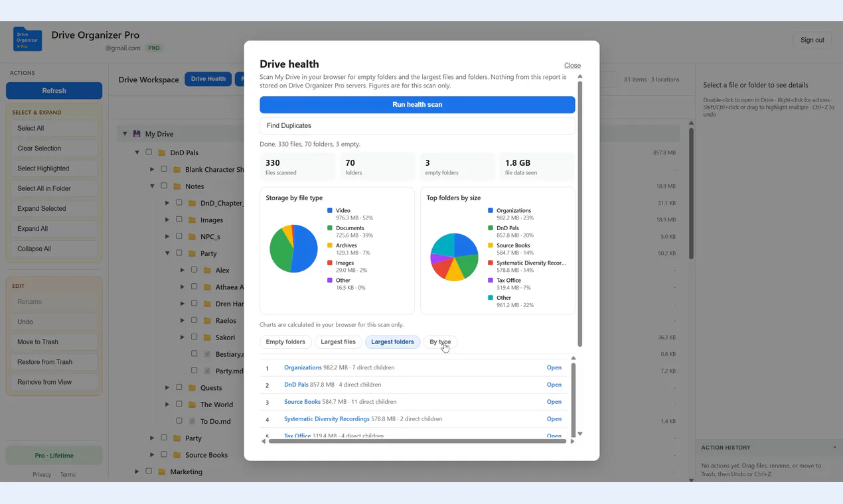This screenshot has height=504, width=843.
Task: Click the Marketing folder icon
Action: [162, 472]
